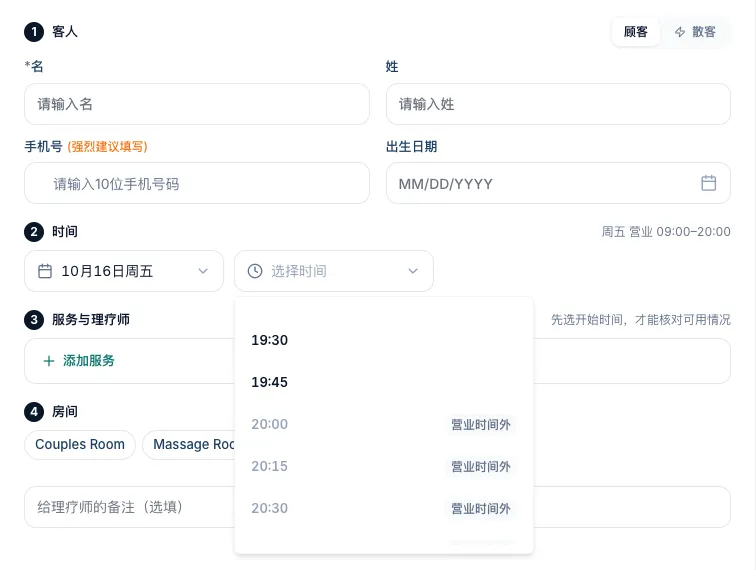Viewport: 756px width, 570px height.
Task: Click the 服务与理疗师 section heading
Action: 91,319
